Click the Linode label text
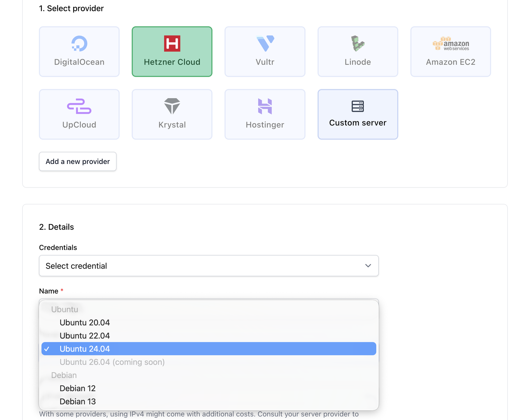 click(358, 62)
